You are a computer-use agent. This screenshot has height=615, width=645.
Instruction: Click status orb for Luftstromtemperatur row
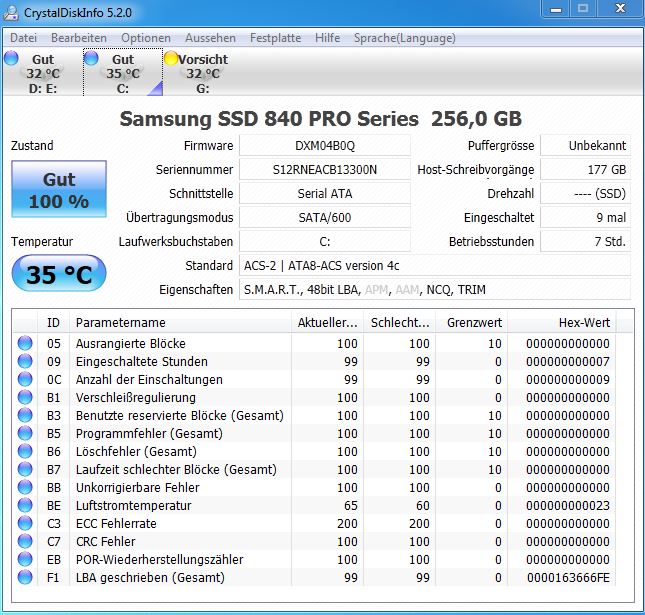25,505
